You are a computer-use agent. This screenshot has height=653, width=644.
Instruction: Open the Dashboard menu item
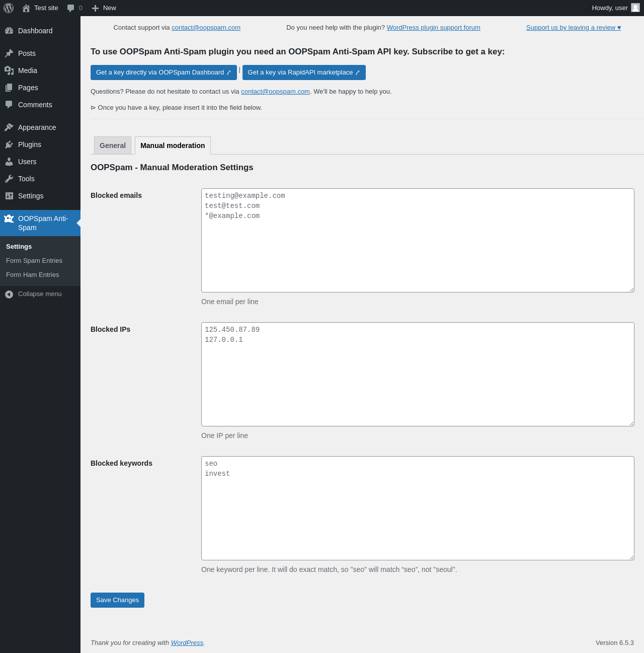point(40,31)
